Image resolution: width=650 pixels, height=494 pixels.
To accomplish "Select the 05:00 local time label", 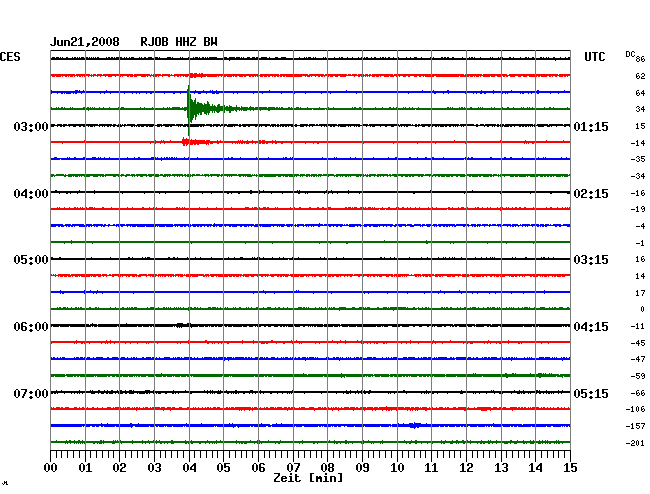I will 31,260.
